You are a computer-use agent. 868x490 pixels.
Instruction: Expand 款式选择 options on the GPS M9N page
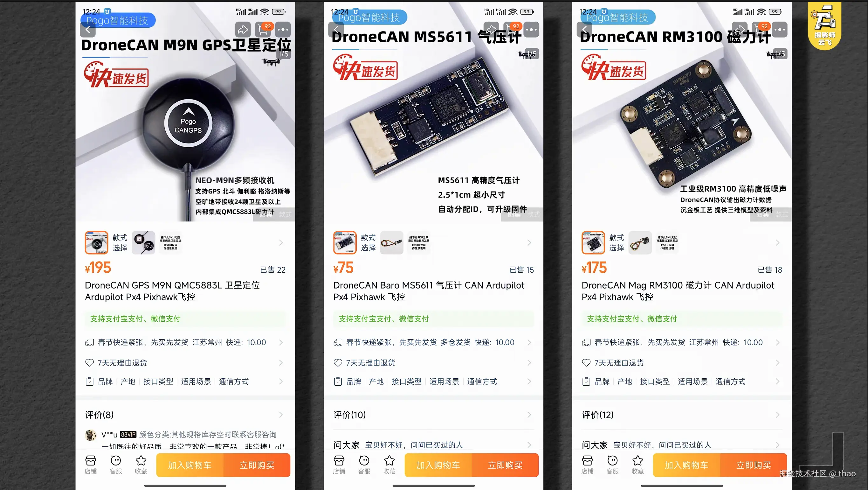point(185,242)
